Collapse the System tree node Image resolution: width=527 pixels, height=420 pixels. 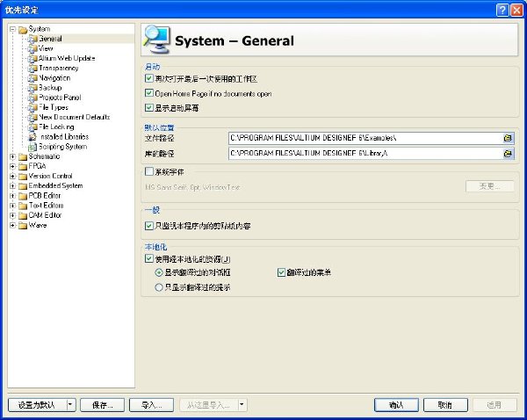click(13, 29)
